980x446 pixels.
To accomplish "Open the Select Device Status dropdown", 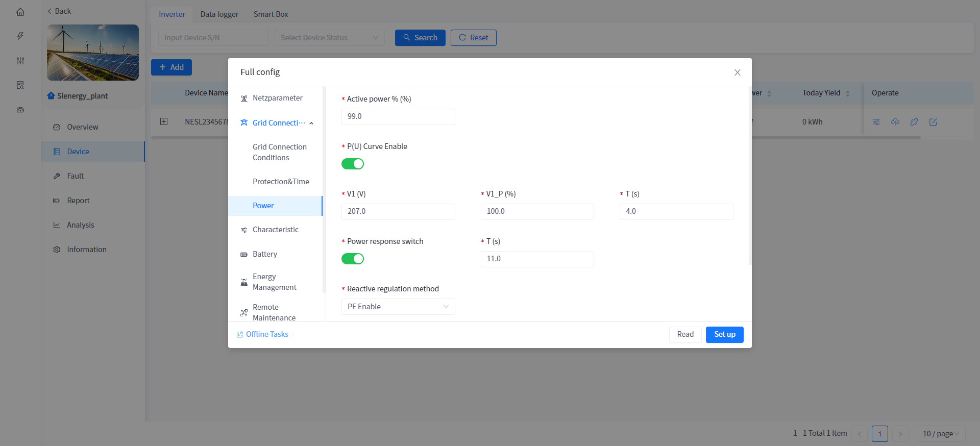I will tap(329, 38).
